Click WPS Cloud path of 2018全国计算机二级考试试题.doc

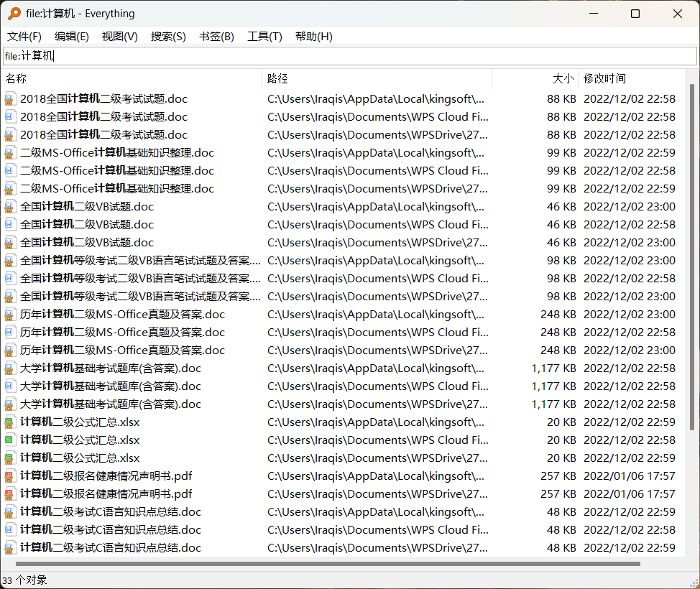[x=378, y=117]
